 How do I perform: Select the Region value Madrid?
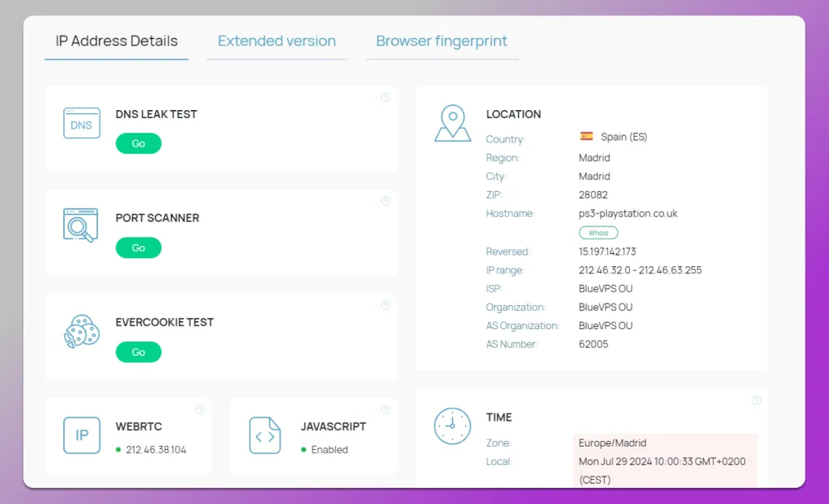(594, 158)
